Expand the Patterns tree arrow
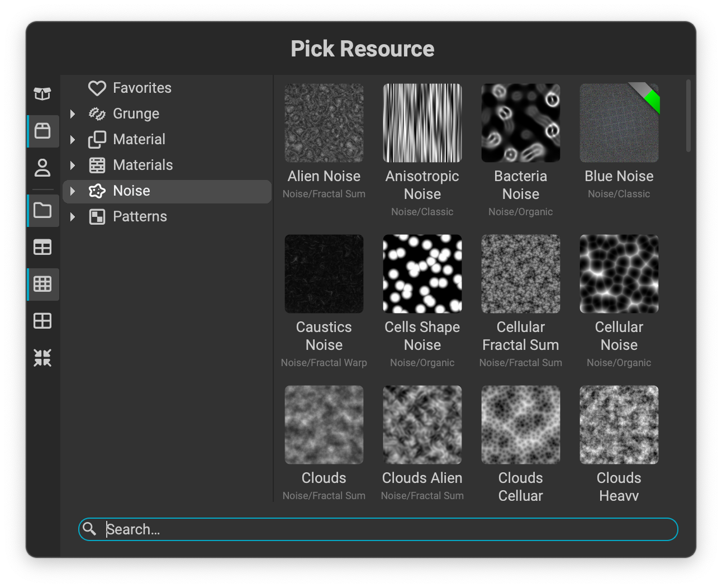The height and width of the screenshot is (588, 722). tap(72, 217)
